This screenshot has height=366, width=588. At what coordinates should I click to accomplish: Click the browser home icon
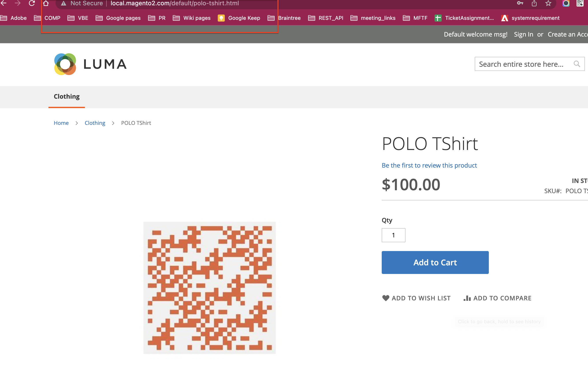(46, 3)
